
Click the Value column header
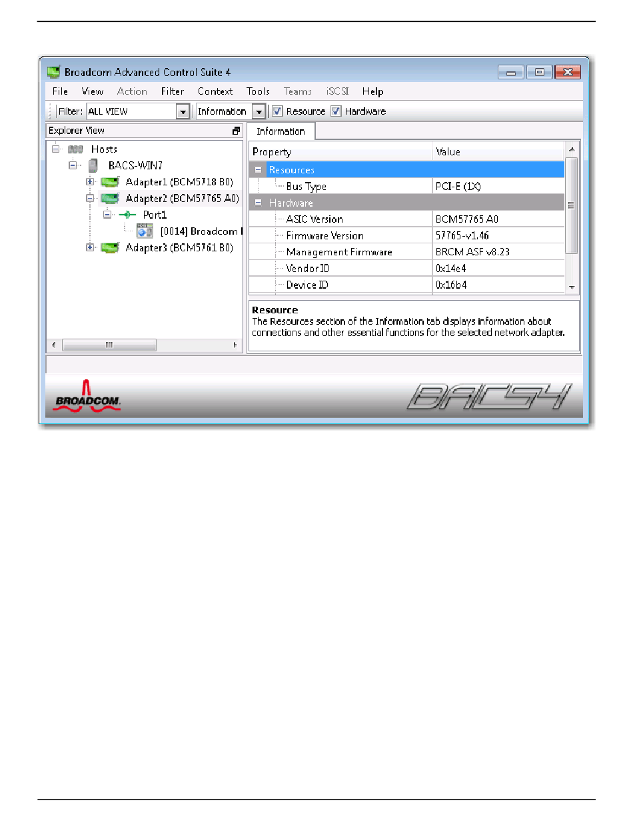[x=498, y=152]
